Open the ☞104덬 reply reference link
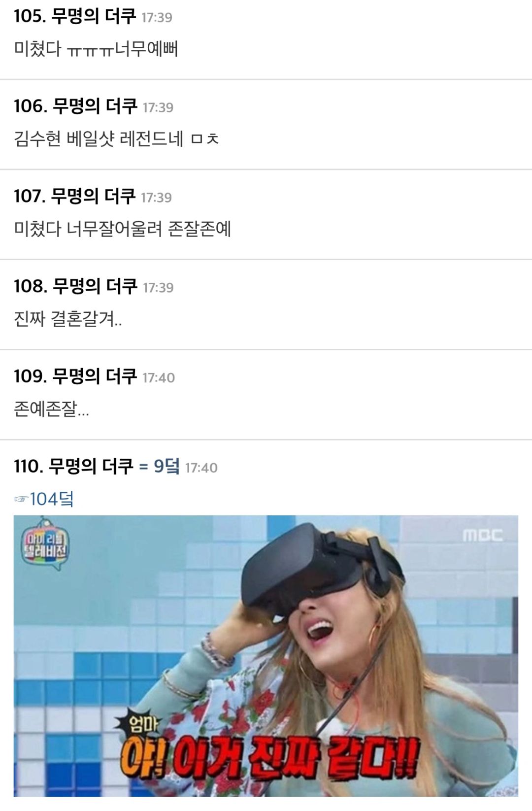 pyautogui.click(x=44, y=499)
